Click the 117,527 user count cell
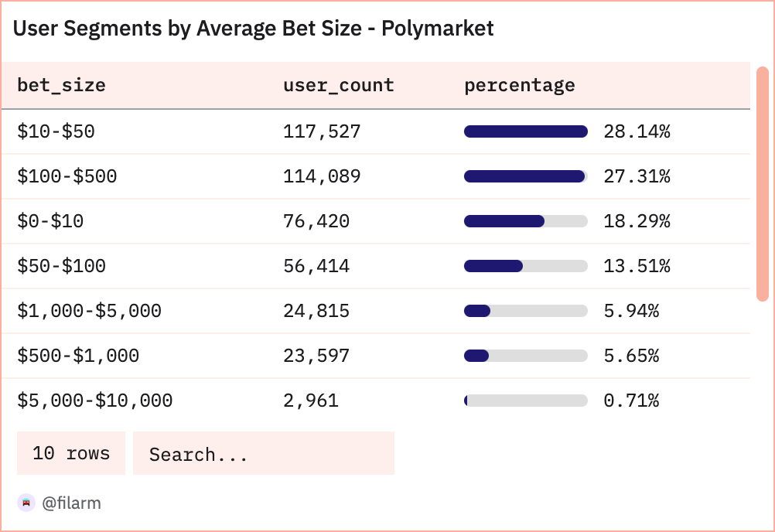Image resolution: width=775 pixels, height=532 pixels. (x=322, y=131)
